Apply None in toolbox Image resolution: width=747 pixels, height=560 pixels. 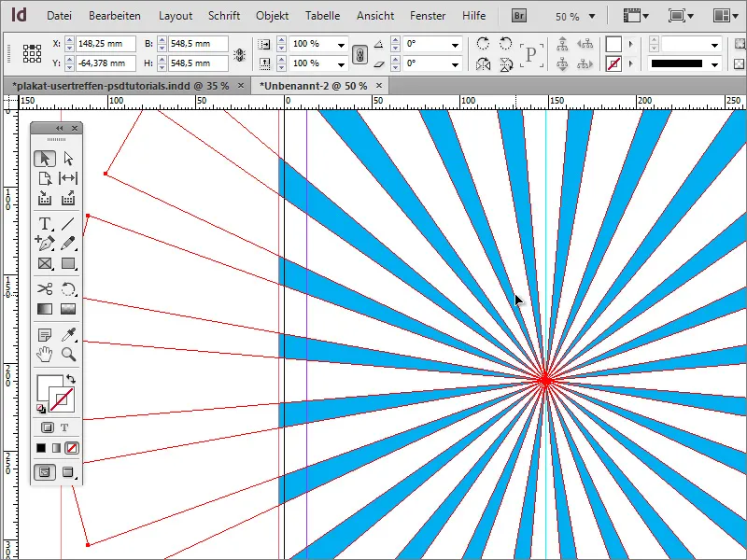point(72,448)
